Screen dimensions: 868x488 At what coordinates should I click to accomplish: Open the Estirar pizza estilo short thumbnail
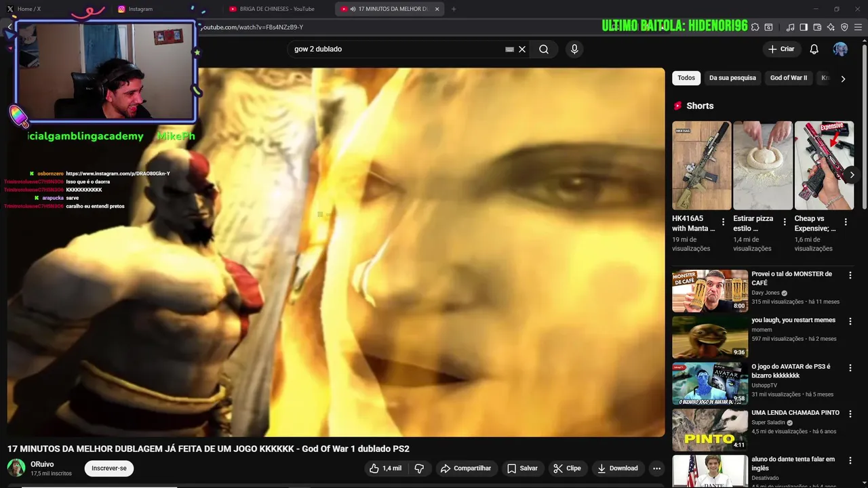click(x=762, y=165)
